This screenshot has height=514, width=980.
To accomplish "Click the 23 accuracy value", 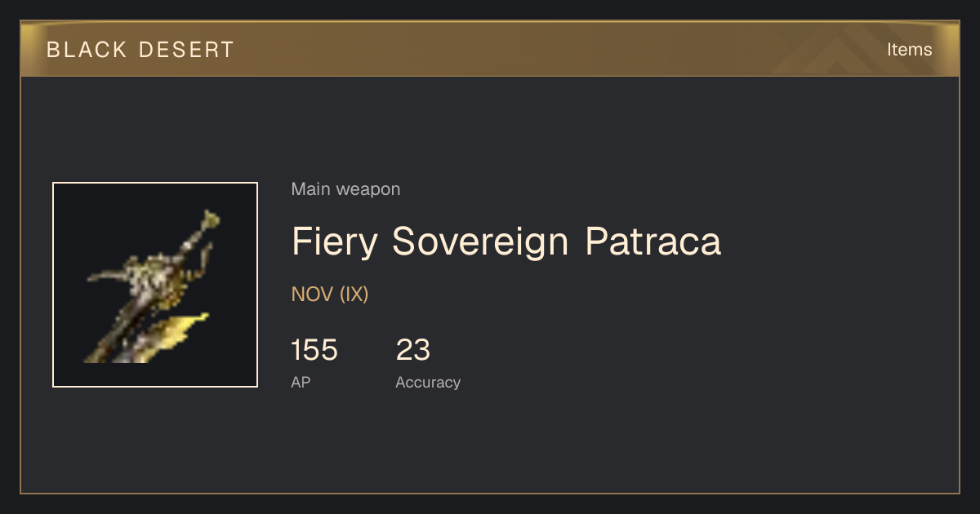I will 413,350.
